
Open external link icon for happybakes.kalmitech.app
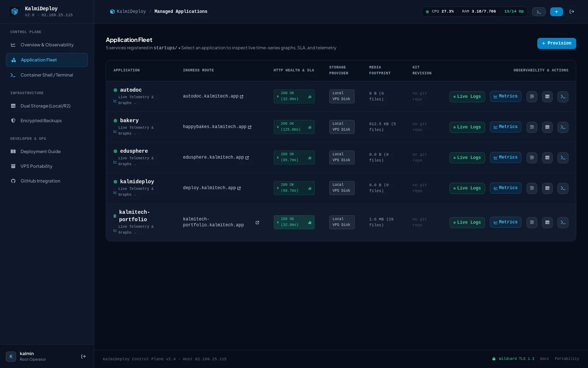pos(250,127)
